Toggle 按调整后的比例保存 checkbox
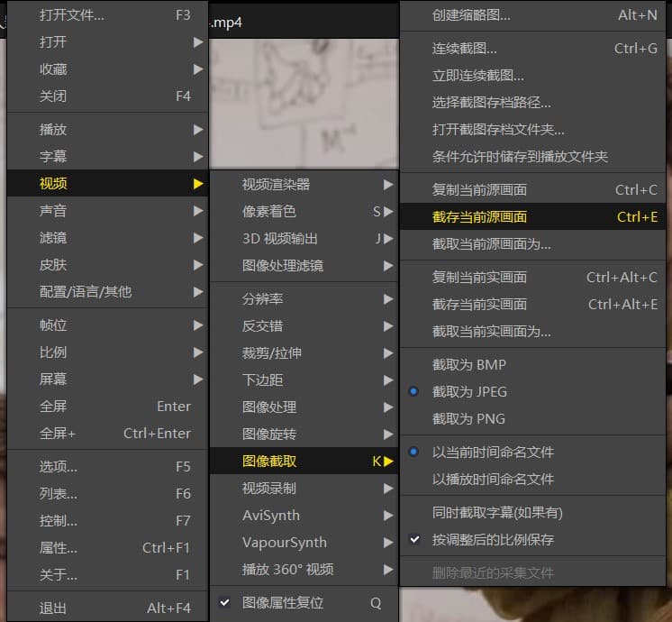Image resolution: width=672 pixels, height=622 pixels. tap(493, 540)
